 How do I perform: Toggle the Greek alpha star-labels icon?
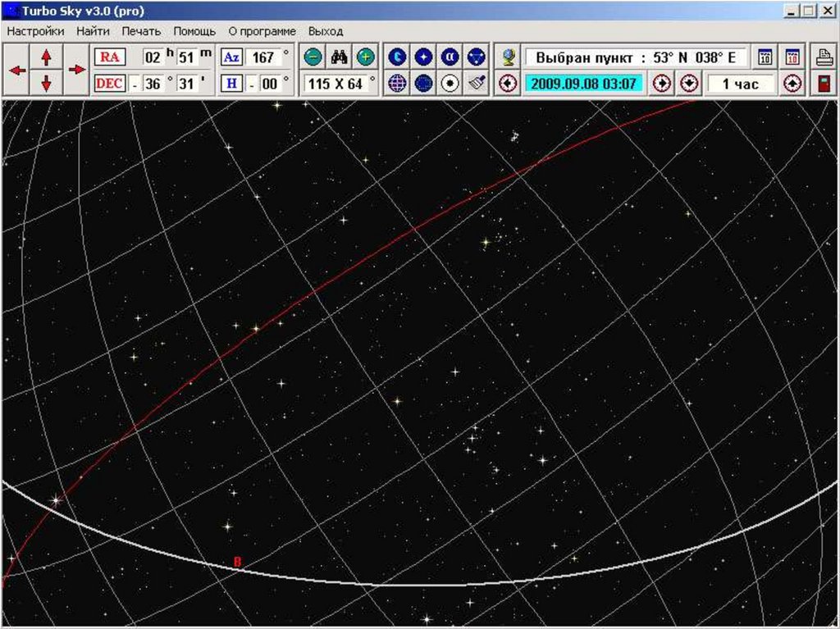(450, 57)
